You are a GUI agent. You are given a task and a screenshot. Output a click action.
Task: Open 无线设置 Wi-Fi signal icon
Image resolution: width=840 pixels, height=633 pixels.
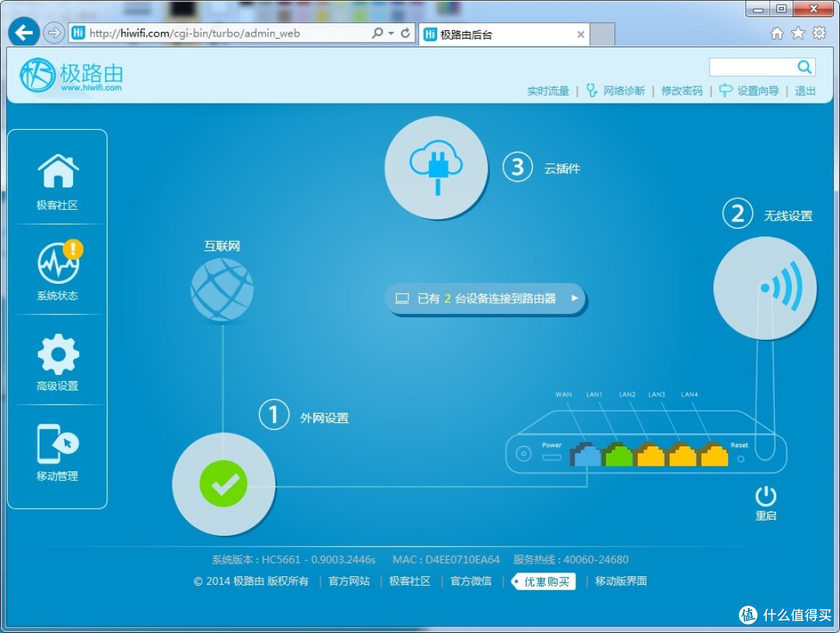[765, 288]
